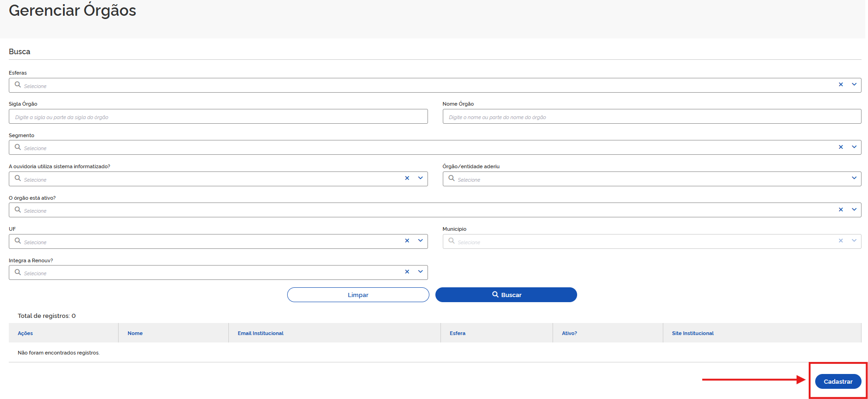Expand the UF dropdown chevron
Viewport: 868px width, 399px height.
click(x=421, y=241)
